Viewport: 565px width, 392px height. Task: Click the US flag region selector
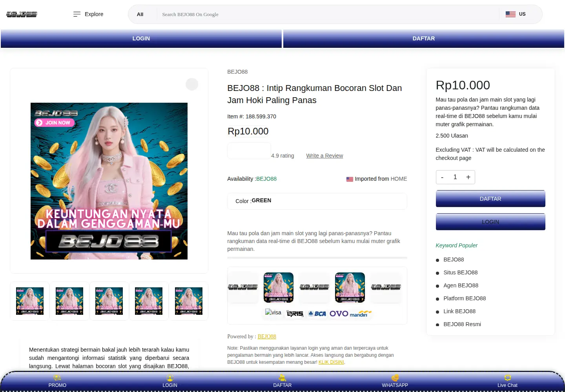[516, 14]
